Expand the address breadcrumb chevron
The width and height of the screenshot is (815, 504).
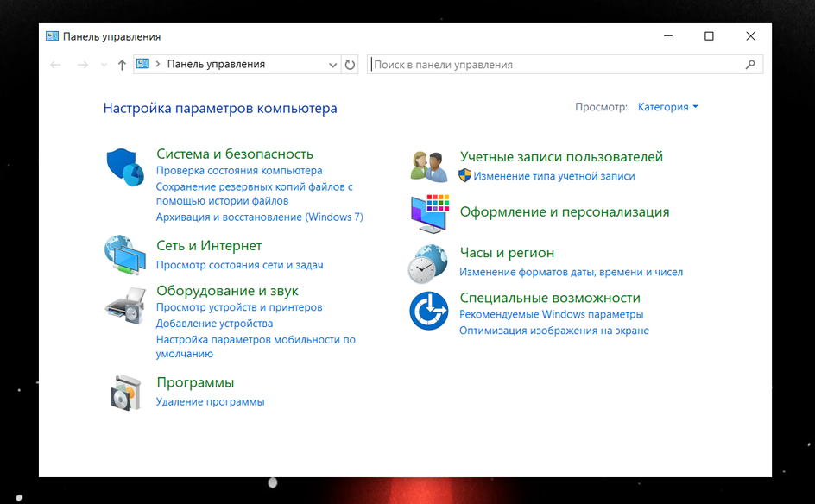click(158, 64)
